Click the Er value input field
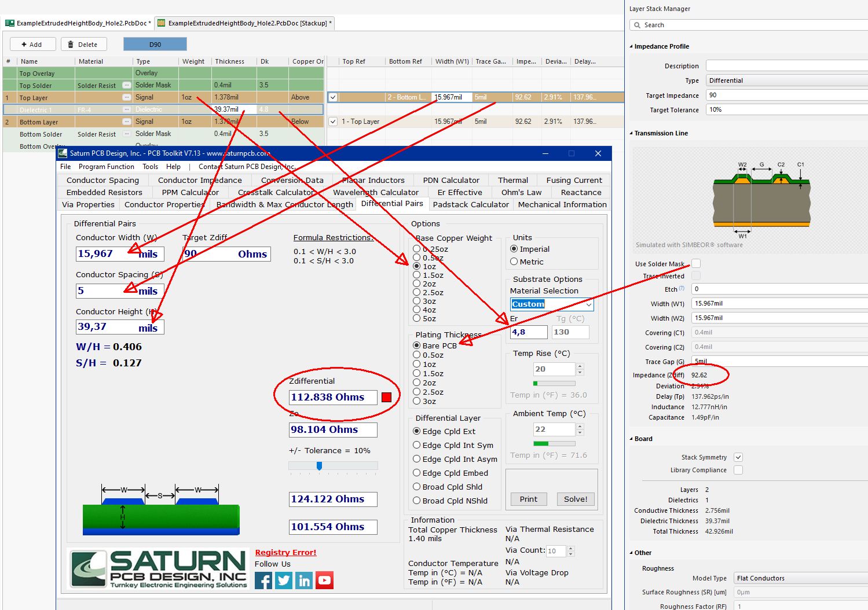This screenshot has width=868, height=610. (x=528, y=332)
